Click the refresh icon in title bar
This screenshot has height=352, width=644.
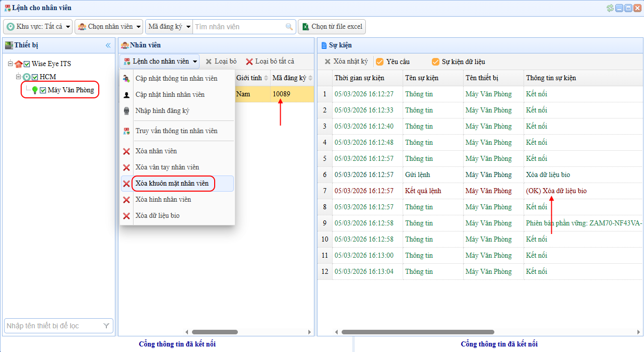pyautogui.click(x=610, y=8)
